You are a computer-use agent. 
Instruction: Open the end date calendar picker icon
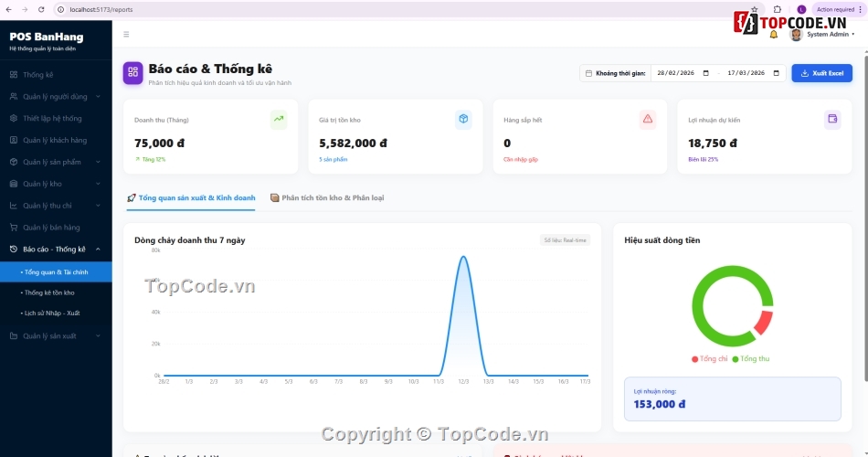(x=776, y=73)
